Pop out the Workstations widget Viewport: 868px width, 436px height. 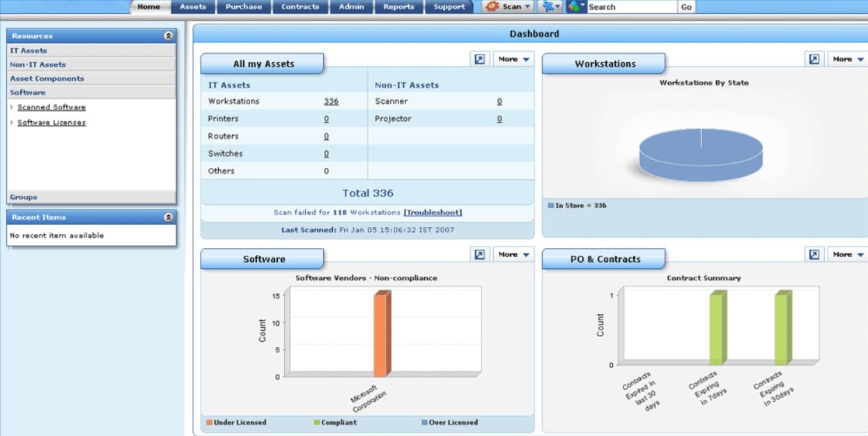pyautogui.click(x=814, y=59)
